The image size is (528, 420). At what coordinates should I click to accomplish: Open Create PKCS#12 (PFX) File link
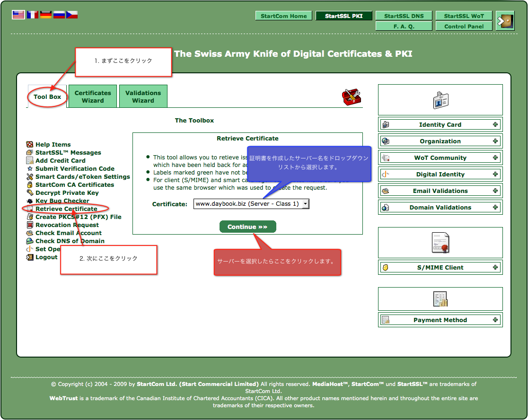pyautogui.click(x=79, y=217)
